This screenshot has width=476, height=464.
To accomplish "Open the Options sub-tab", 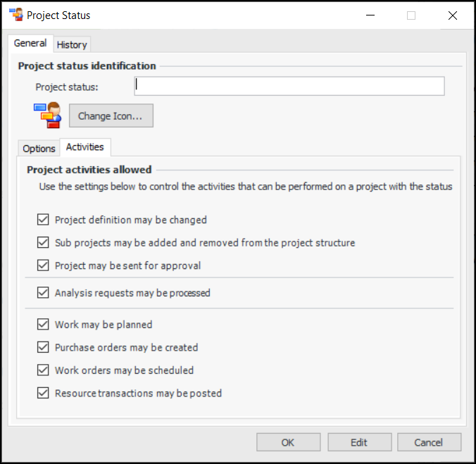I will (x=39, y=149).
